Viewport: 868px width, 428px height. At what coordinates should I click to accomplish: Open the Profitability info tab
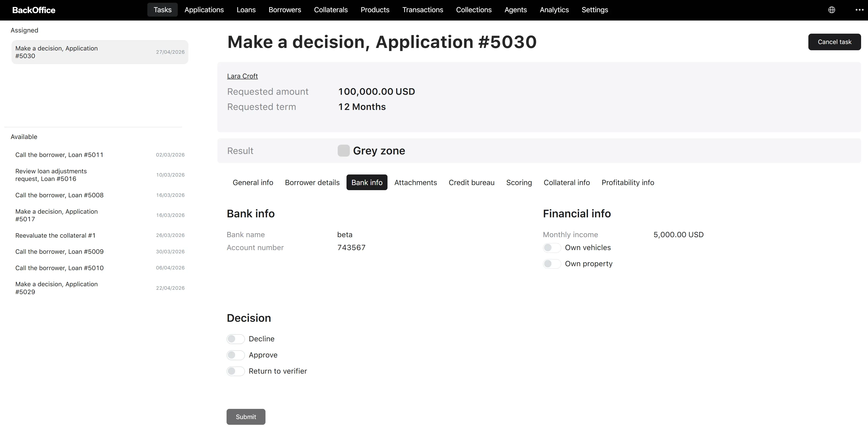point(628,183)
